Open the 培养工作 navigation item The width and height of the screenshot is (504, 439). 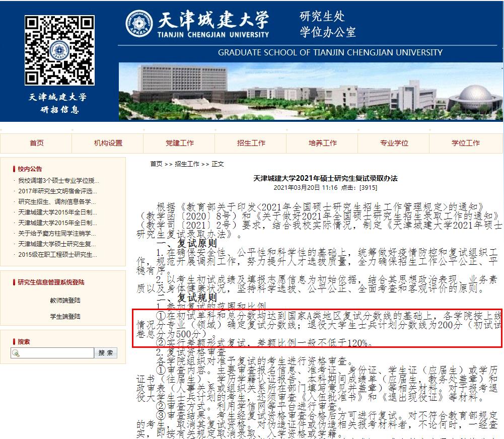pos(322,143)
